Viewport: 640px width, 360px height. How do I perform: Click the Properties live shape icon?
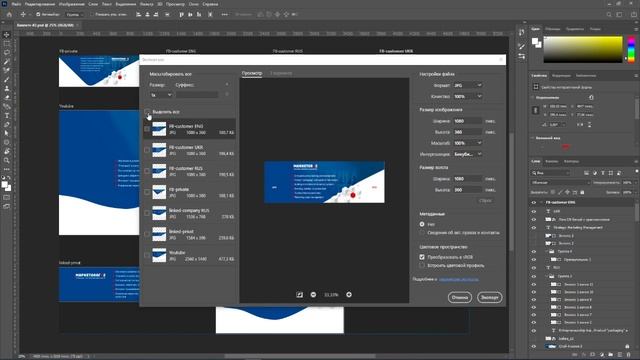536,87
